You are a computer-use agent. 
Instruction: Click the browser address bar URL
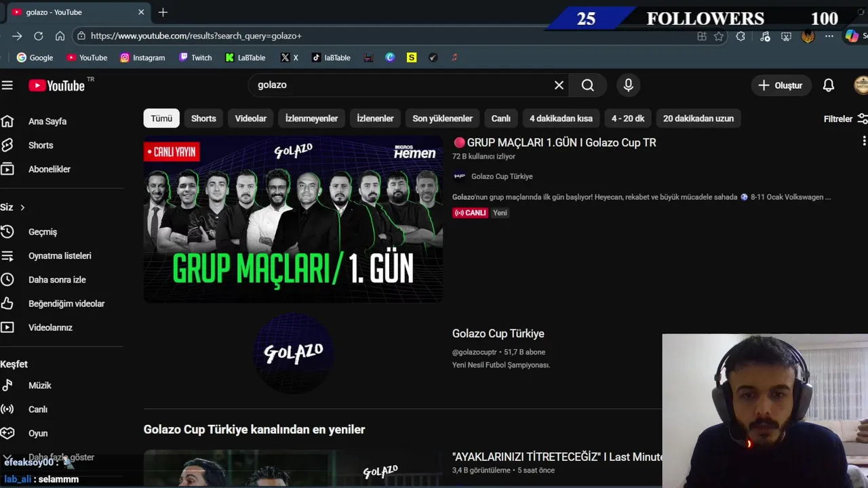pyautogui.click(x=196, y=36)
